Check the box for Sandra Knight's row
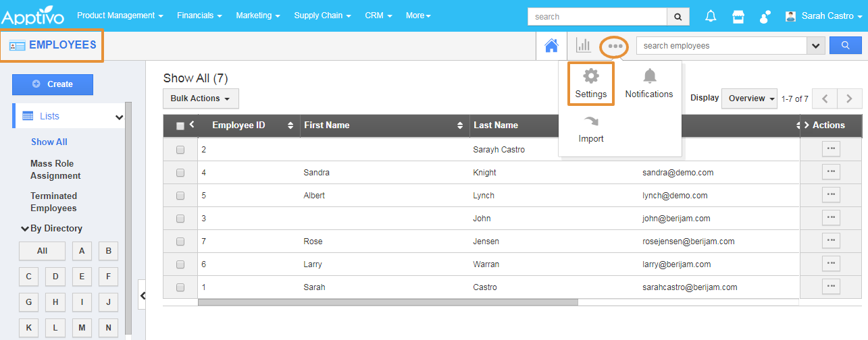The width and height of the screenshot is (868, 340). point(180,173)
